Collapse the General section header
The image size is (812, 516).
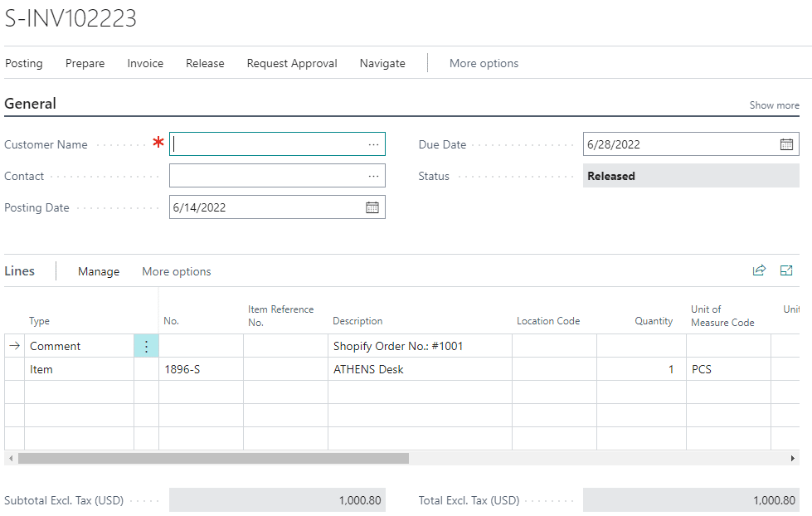click(30, 104)
